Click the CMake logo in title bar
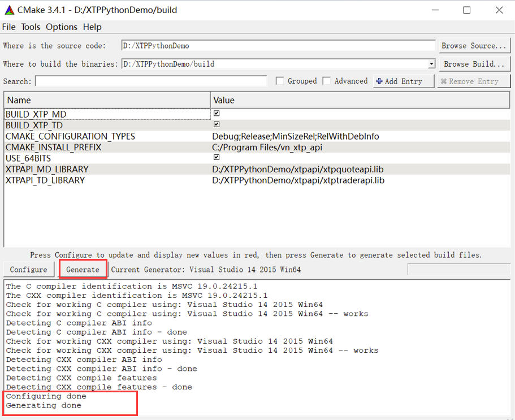 (9, 10)
